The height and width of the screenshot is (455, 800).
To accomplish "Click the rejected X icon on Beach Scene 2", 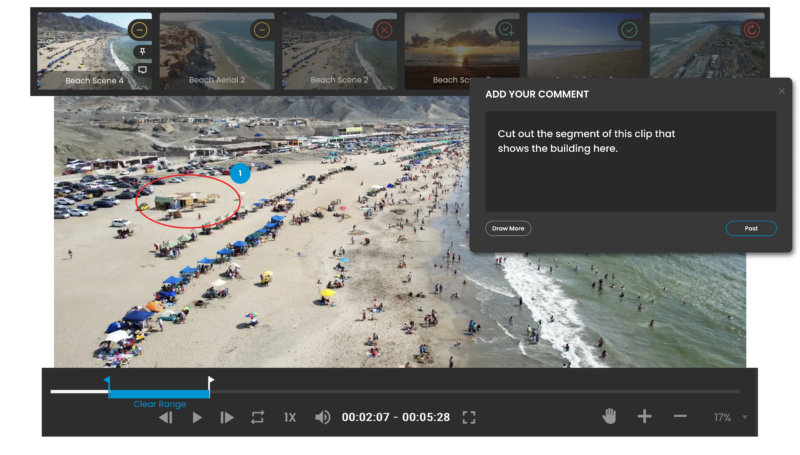I will pos(384,30).
